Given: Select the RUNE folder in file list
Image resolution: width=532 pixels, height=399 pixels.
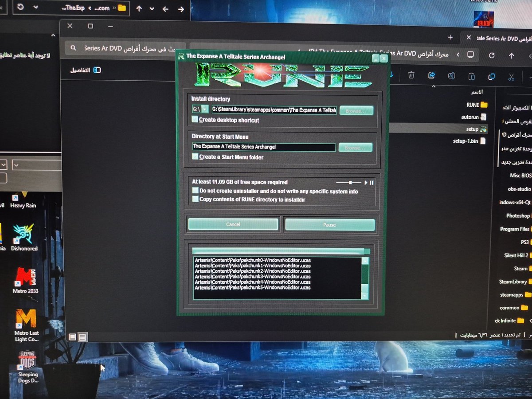Looking at the screenshot, I should tap(477, 105).
